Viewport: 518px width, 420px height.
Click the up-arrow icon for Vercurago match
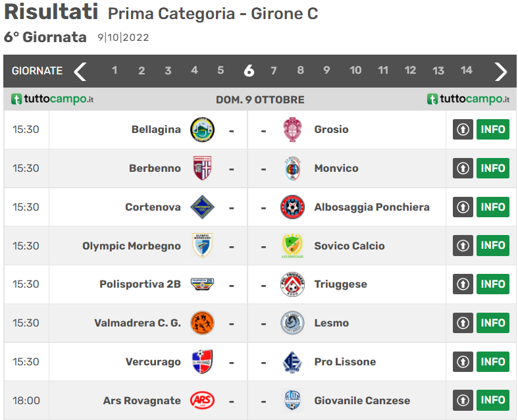463,362
